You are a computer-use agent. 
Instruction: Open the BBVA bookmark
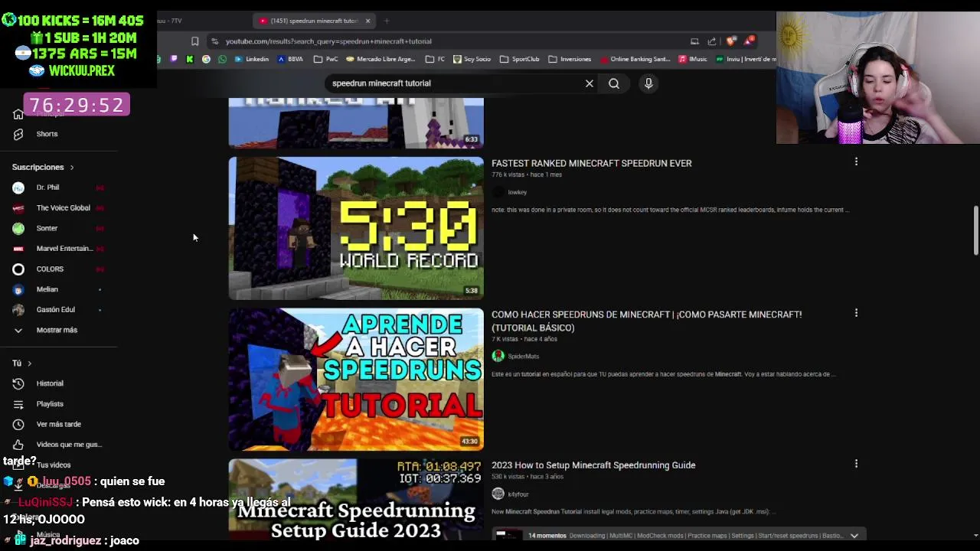pos(290,59)
